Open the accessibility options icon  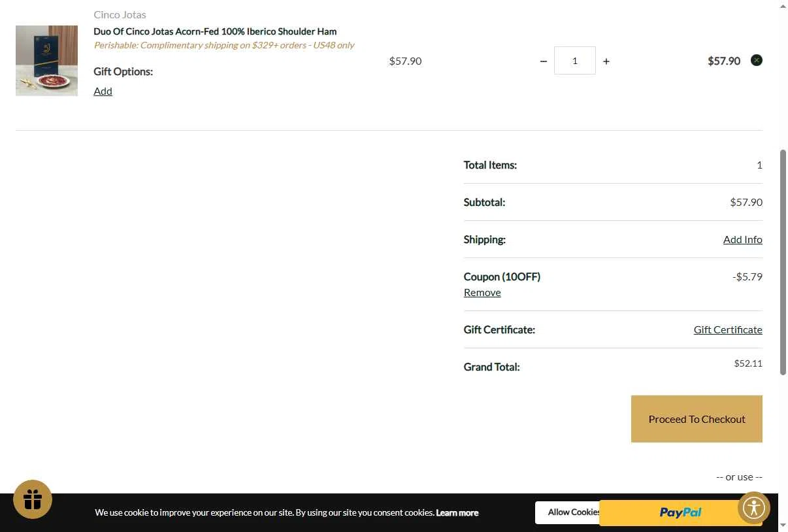754,508
